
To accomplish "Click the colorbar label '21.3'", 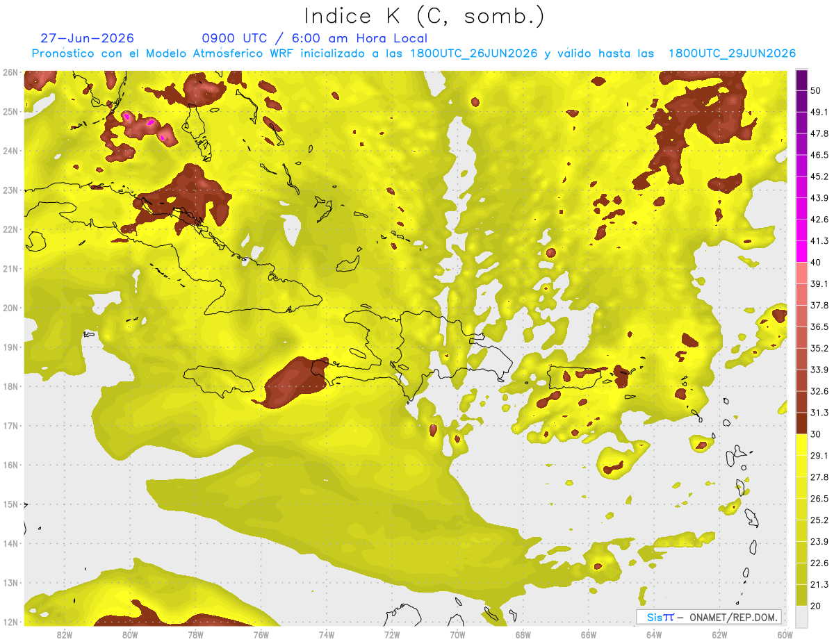I will point(819,584).
